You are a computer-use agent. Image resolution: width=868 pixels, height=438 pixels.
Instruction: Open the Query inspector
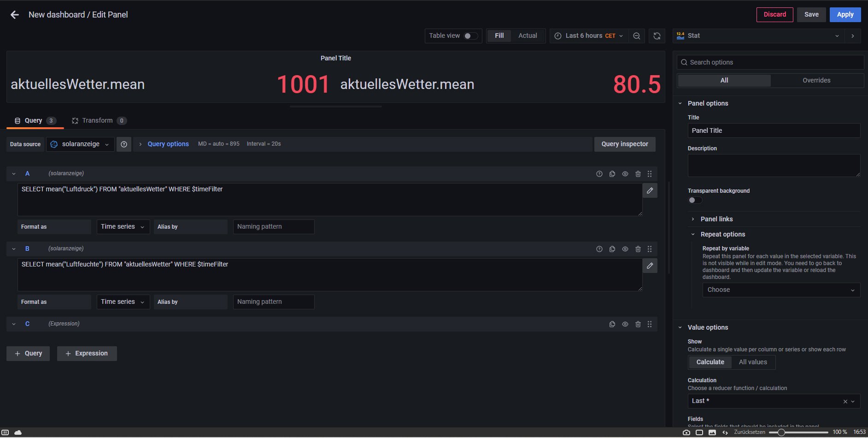624,144
